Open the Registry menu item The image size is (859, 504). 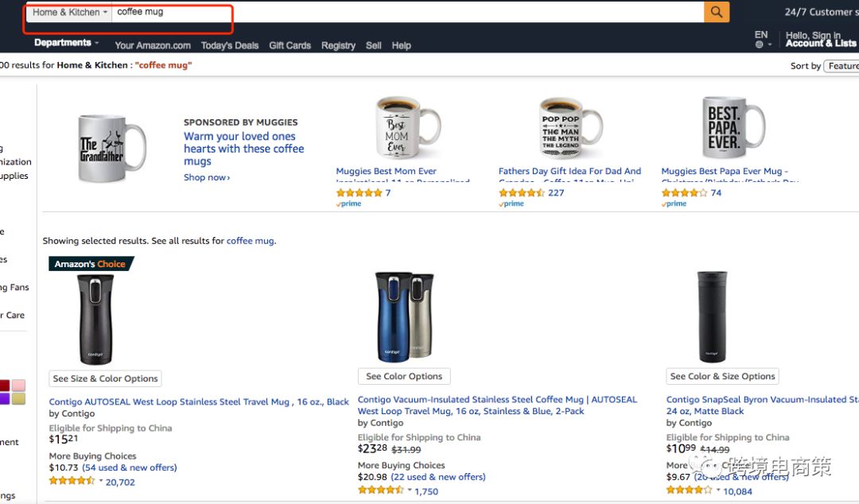click(338, 45)
